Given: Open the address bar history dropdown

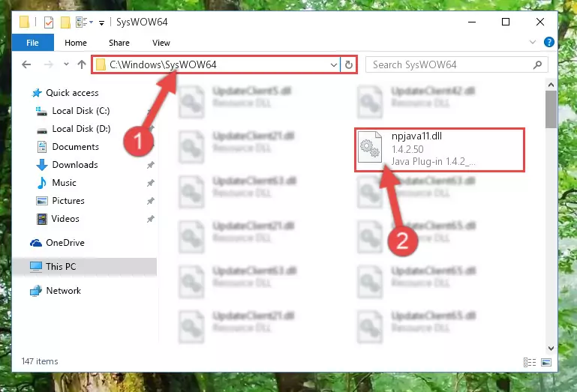Looking at the screenshot, I should (x=333, y=65).
